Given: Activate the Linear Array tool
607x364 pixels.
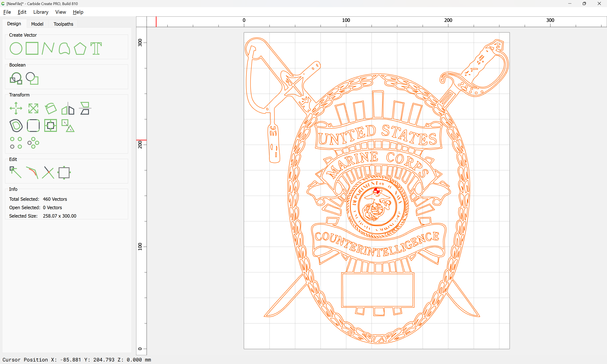Looking at the screenshot, I should 16,143.
